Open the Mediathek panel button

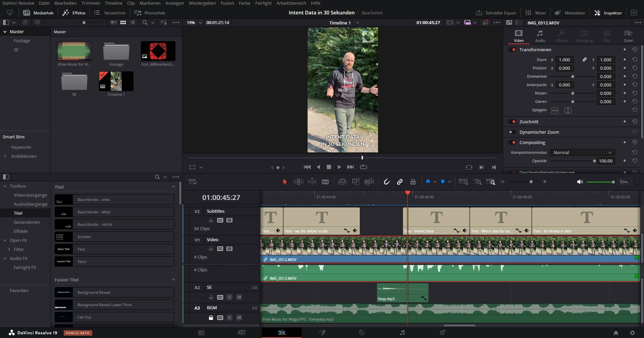[38, 13]
